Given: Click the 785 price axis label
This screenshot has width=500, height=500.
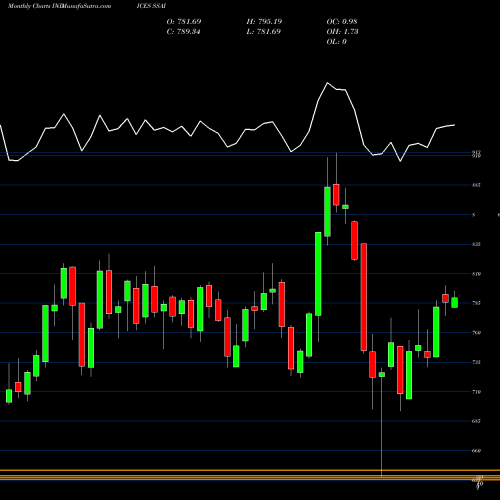Looking at the screenshot, I should 476,303.
